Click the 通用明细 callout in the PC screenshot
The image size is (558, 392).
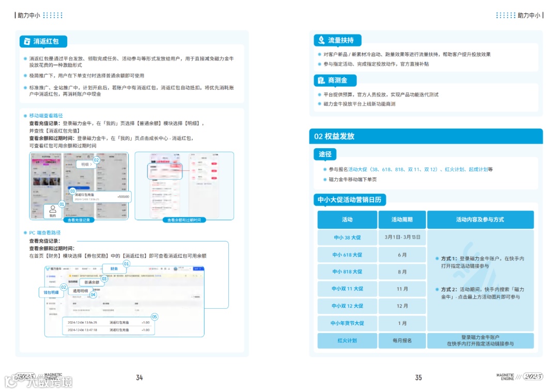[x=80, y=291]
